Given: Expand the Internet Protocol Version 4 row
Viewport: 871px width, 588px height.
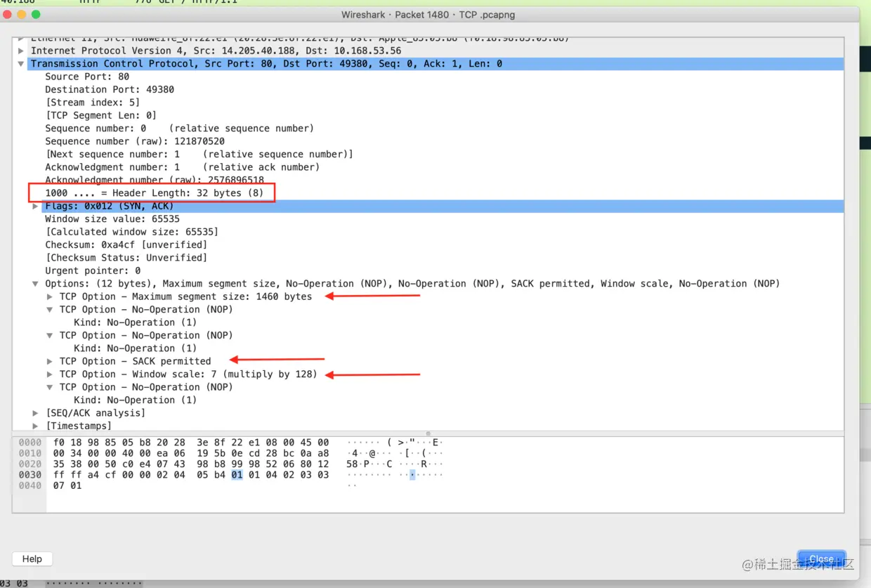Looking at the screenshot, I should coord(21,51).
